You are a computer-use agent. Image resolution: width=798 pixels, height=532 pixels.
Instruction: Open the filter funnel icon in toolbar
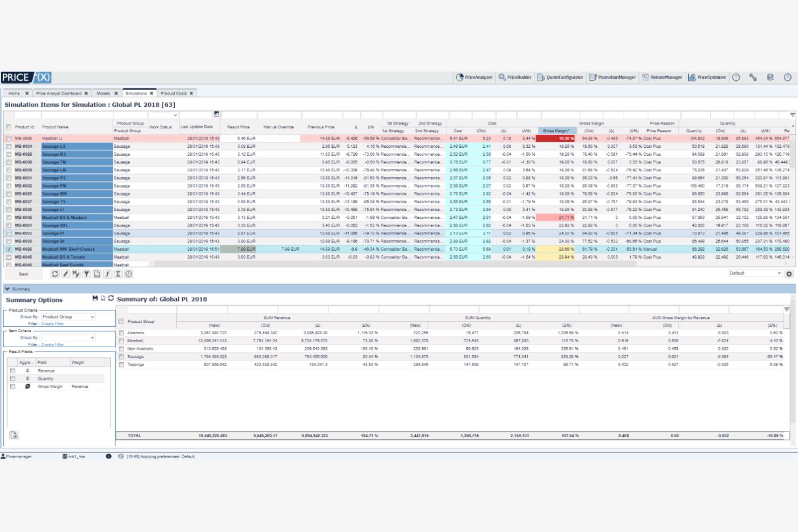[x=86, y=274]
